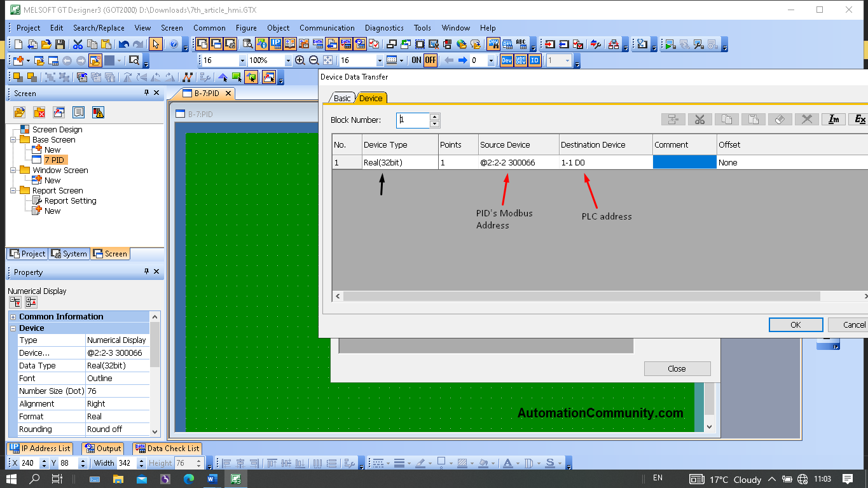Screen dimensions: 868x488
Task: Switch to the Basic tab
Action: [341, 98]
